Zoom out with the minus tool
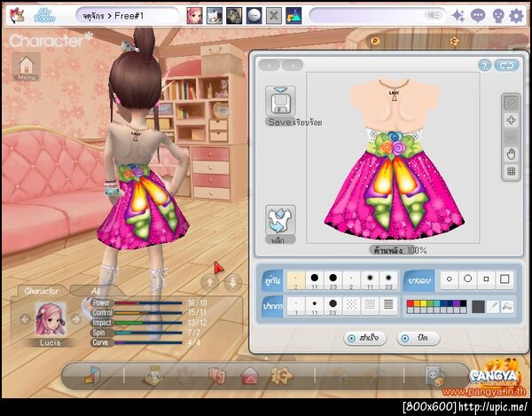Image resolution: width=532 pixels, height=416 pixels. coord(512,137)
